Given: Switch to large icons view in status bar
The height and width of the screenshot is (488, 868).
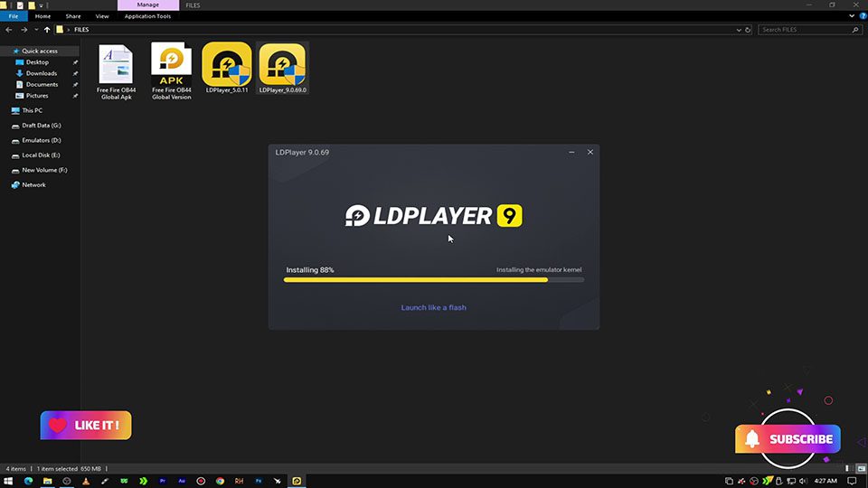Looking at the screenshot, I should pos(862,469).
